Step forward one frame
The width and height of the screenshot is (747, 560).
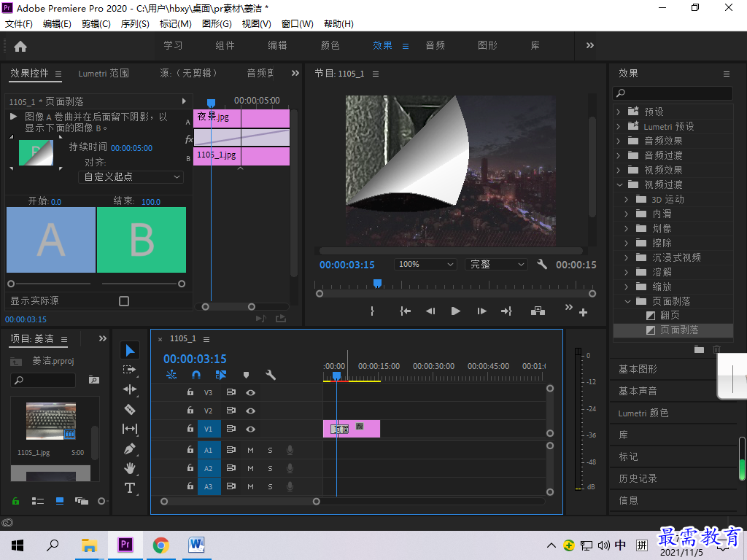click(481, 311)
